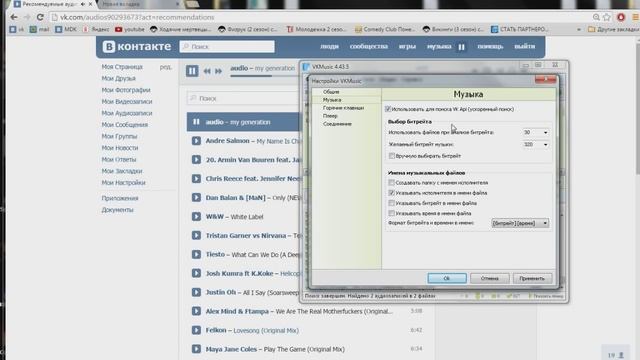Open the Comedy Club bookmark
This screenshot has width=640, height=360.
(x=384, y=29)
